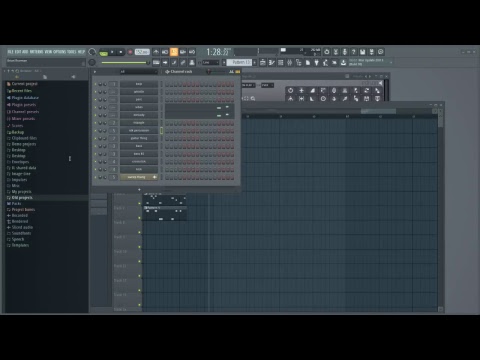This screenshot has height=360, width=480.
Task: Click the metronome toolbar icon
Action: [156, 52]
